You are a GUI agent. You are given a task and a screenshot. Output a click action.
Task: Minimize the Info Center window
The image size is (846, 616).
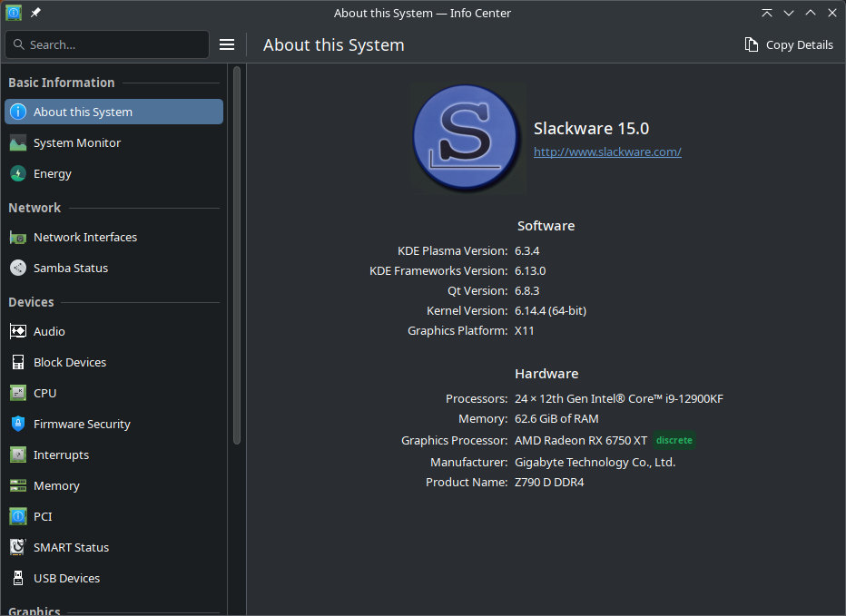[x=789, y=13]
